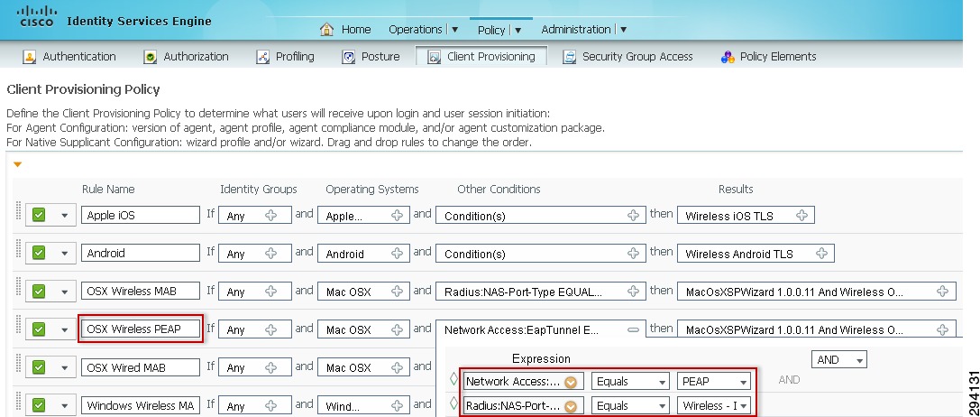This screenshot has height=417, width=980.
Task: Open the Administration menu
Action: pos(583,30)
